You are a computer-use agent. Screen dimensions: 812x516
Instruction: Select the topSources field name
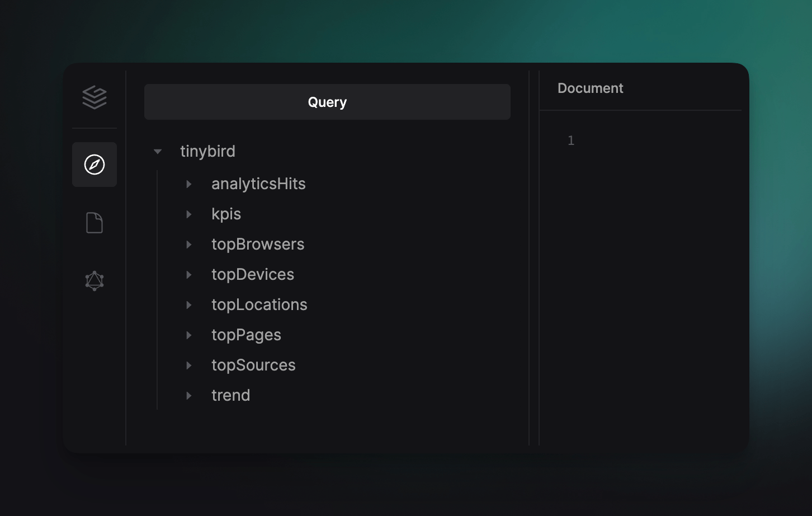tap(253, 365)
